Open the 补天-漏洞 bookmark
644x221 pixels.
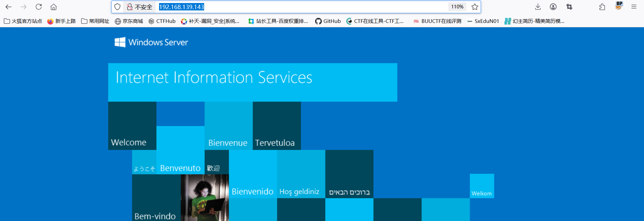click(210, 21)
